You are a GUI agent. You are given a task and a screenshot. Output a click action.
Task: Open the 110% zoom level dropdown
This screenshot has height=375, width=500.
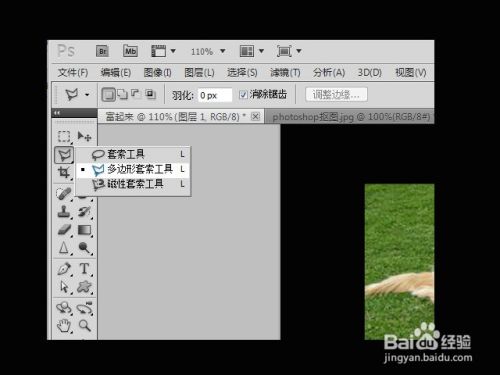(x=222, y=51)
